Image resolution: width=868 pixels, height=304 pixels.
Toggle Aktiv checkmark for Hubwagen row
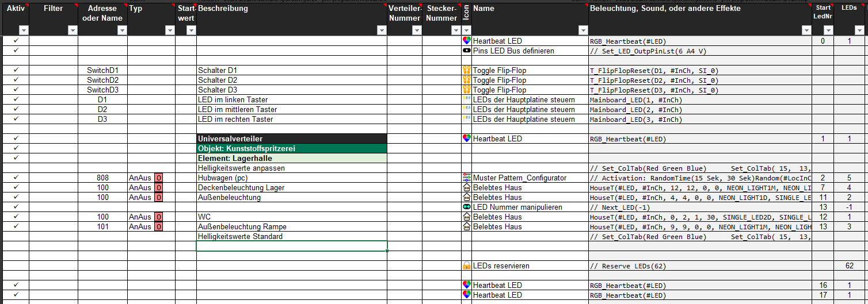[16, 178]
